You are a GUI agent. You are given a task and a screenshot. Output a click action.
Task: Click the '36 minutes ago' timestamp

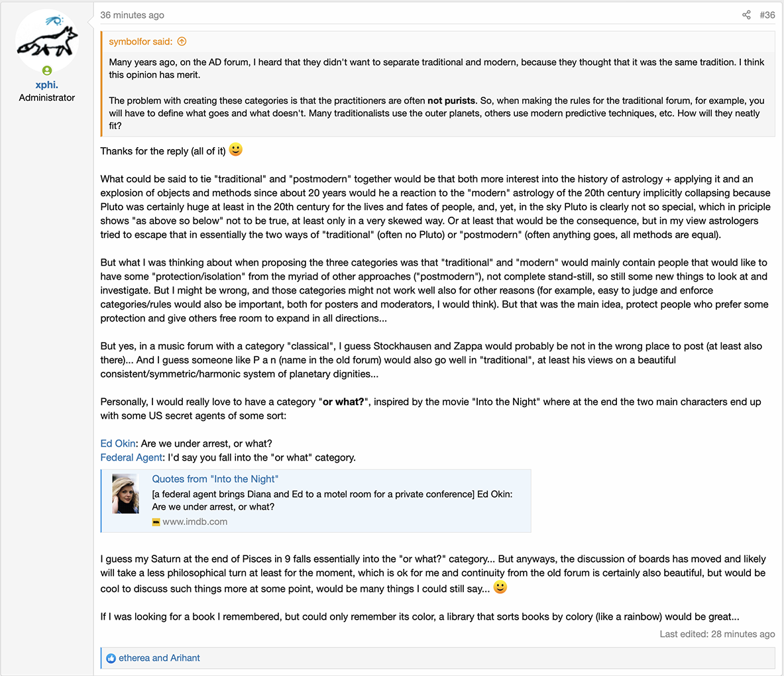click(x=132, y=15)
